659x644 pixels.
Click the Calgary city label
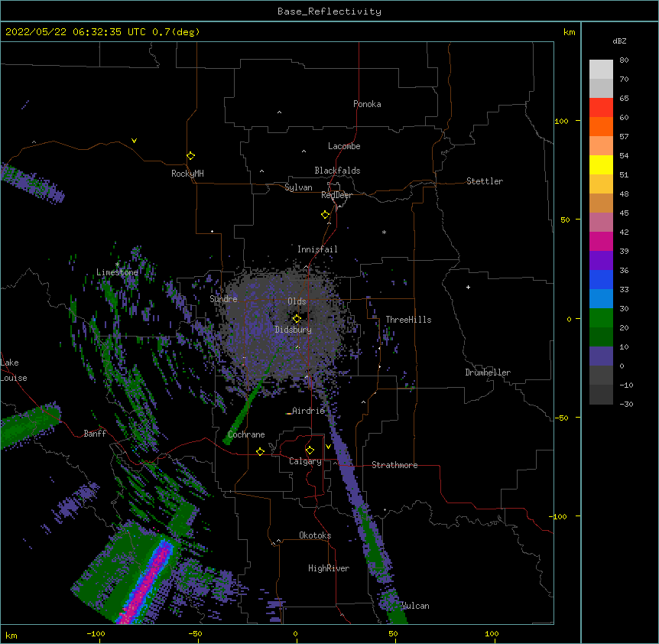[305, 461]
